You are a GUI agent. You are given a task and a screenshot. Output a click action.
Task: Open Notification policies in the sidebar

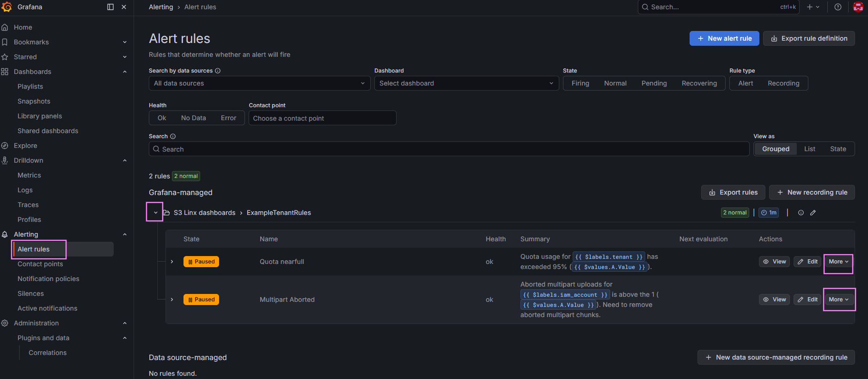point(49,279)
